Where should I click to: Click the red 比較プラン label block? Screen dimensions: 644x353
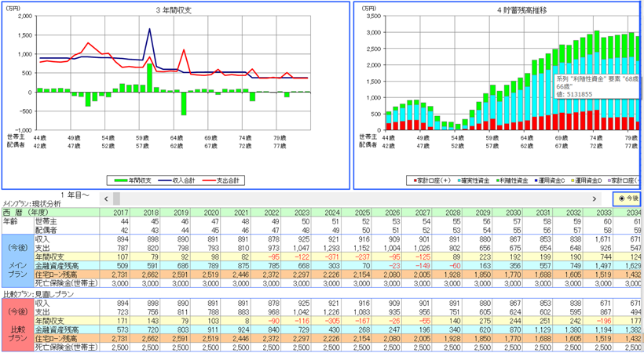point(16,326)
